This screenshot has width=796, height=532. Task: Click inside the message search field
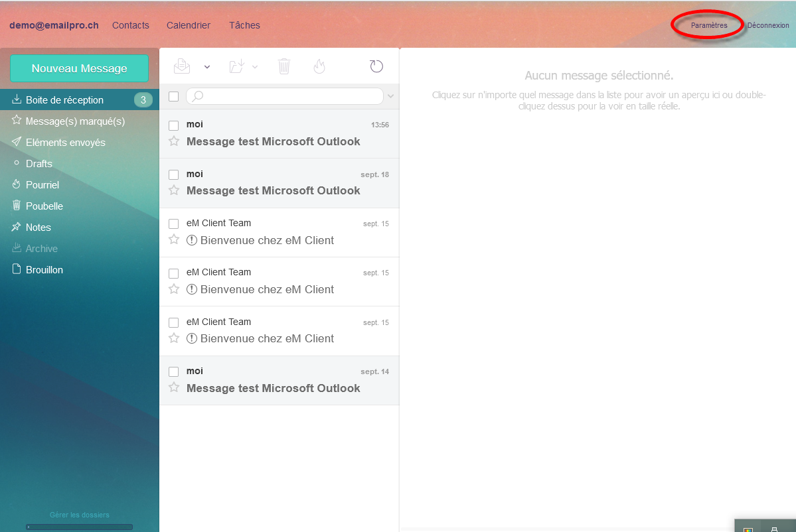point(285,96)
